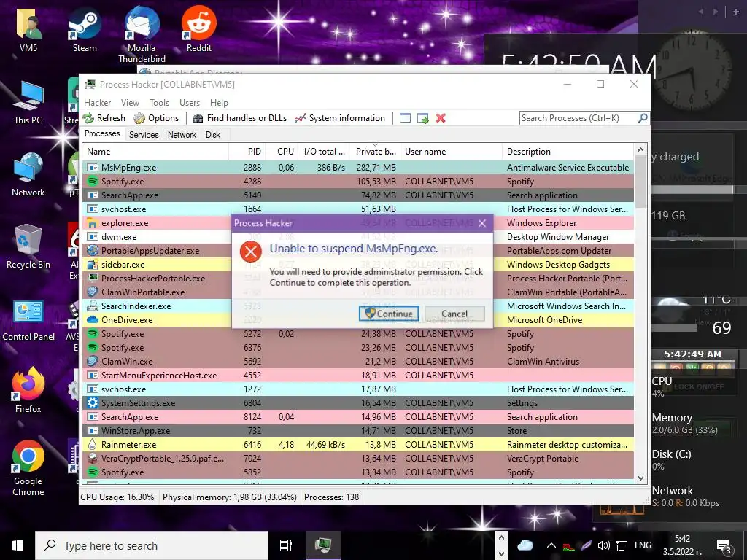Image resolution: width=747 pixels, height=560 pixels.
Task: Switch to the Services tab
Action: coord(144,135)
